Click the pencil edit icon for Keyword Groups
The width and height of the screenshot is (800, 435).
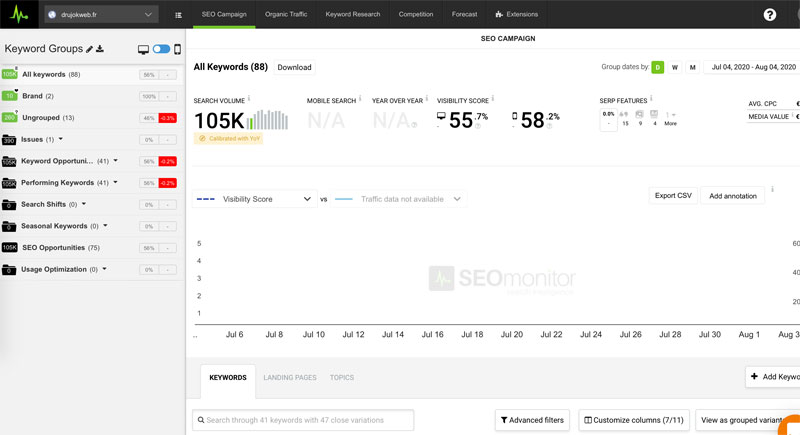tap(89, 49)
